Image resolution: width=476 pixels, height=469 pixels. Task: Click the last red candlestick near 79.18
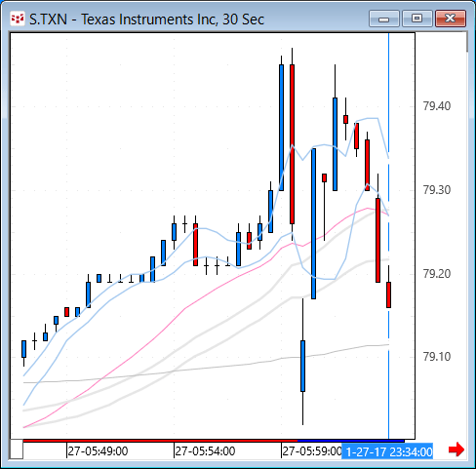coord(388,294)
